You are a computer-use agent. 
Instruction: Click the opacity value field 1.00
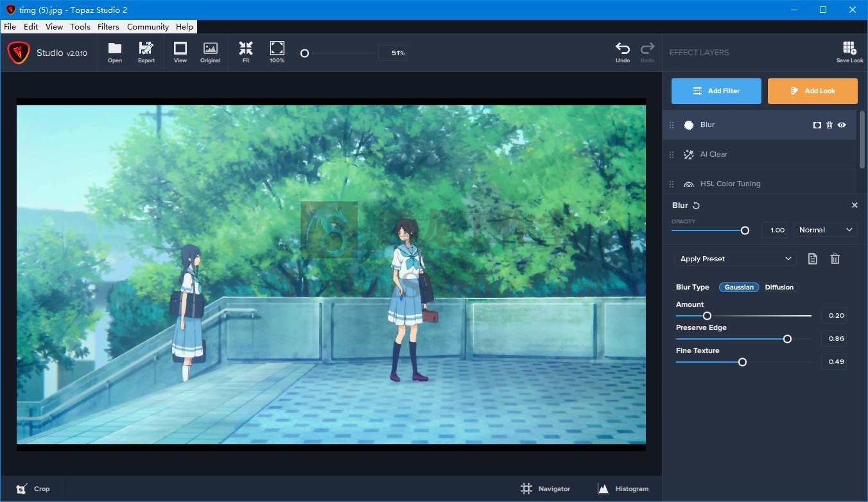point(774,230)
